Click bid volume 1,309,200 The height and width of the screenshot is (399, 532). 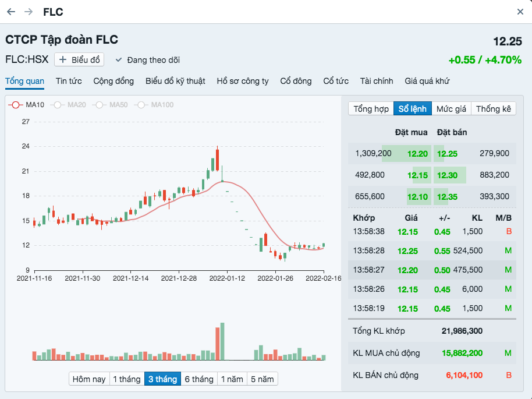point(373,154)
